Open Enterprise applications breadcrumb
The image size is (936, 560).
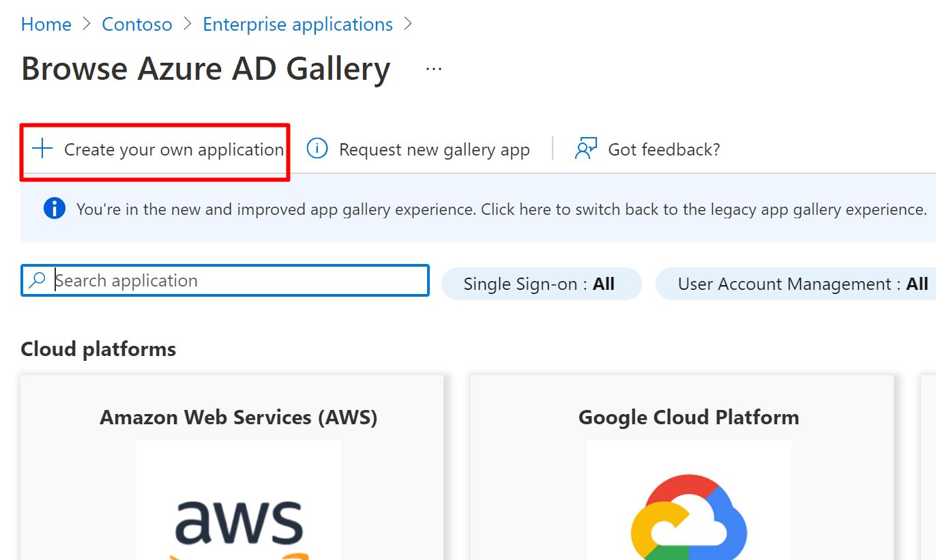pyautogui.click(x=298, y=25)
